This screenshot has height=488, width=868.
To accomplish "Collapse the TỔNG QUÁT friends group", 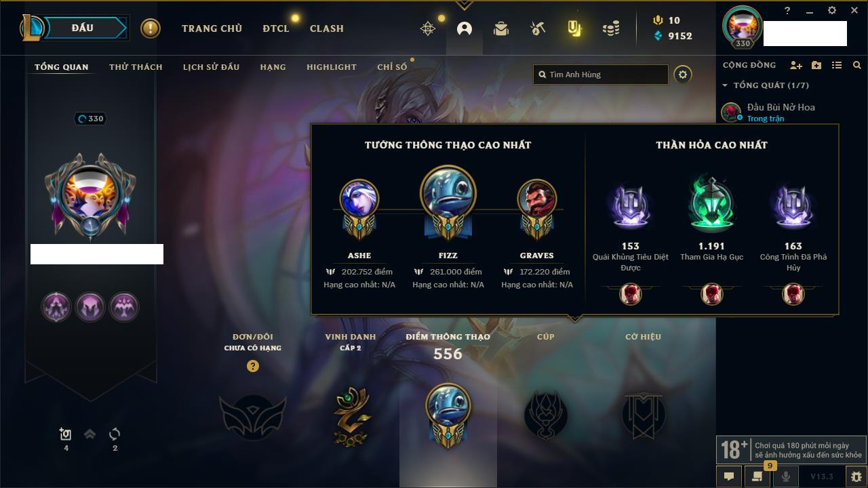I will pos(725,85).
